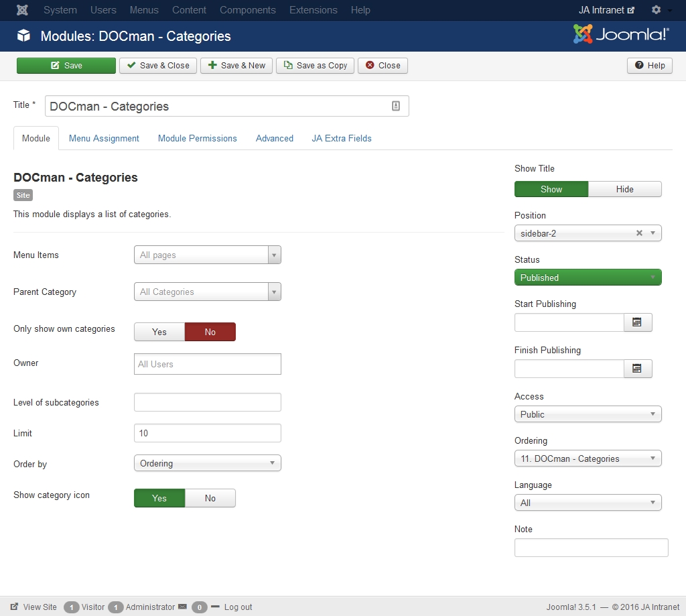Click the Help toolbar button
The image size is (686, 616).
(x=650, y=66)
